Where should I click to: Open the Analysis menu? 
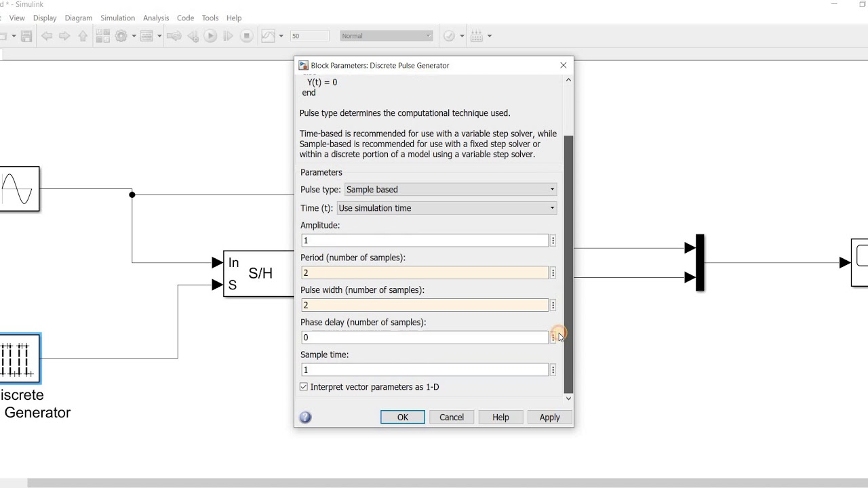(156, 18)
